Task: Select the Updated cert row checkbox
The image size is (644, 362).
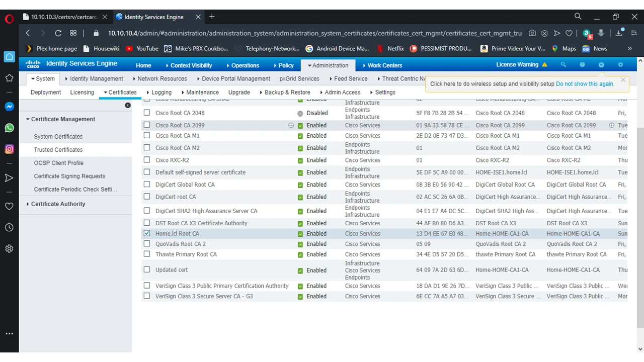Action: click(147, 269)
